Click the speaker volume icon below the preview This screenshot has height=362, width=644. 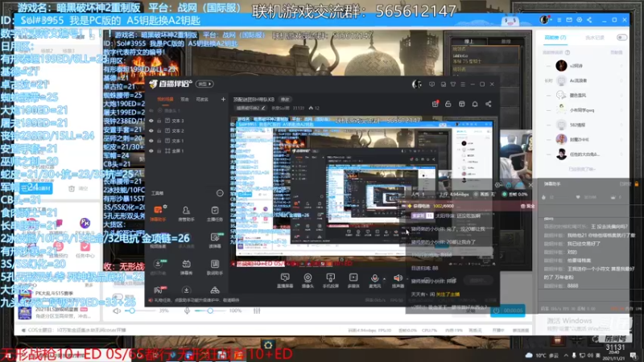(x=117, y=311)
